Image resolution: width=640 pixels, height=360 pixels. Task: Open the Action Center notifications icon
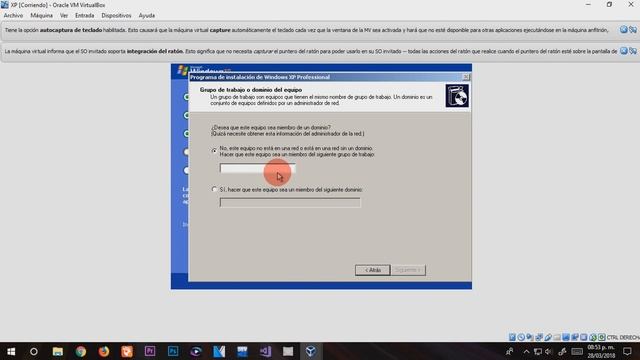pyautogui.click(x=627, y=351)
